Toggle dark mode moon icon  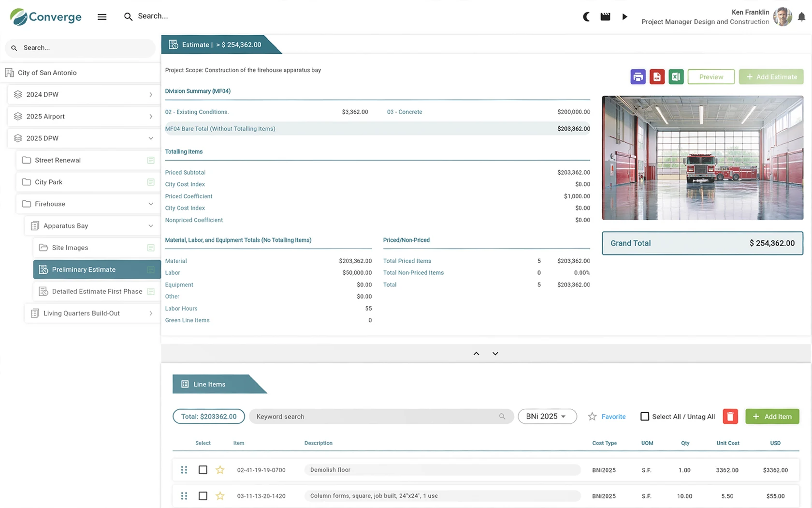point(586,17)
